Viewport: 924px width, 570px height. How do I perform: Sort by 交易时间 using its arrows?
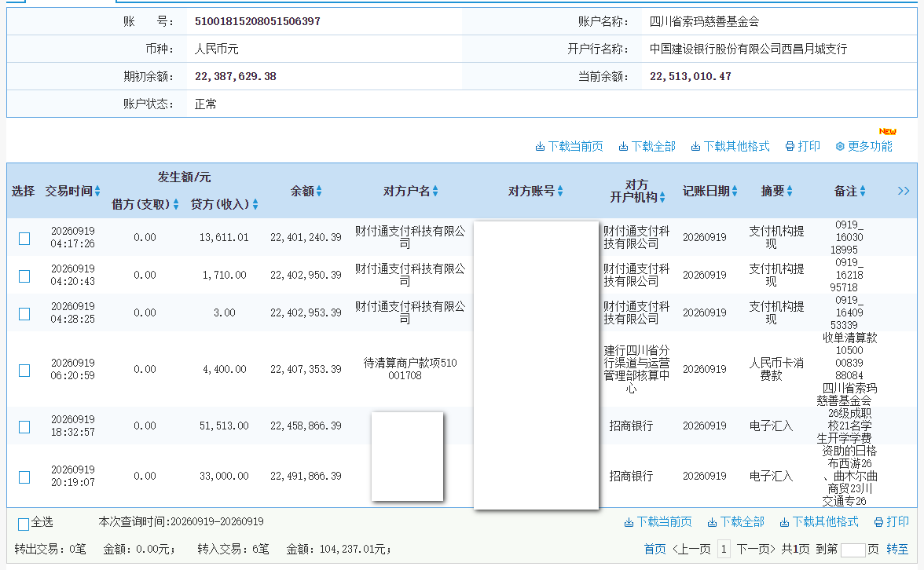pyautogui.click(x=97, y=191)
